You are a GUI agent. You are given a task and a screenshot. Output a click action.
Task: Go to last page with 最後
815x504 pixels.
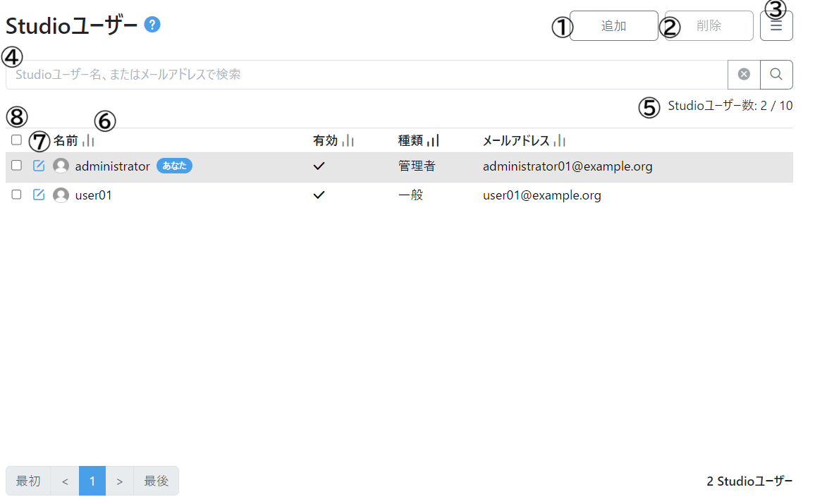coord(156,480)
